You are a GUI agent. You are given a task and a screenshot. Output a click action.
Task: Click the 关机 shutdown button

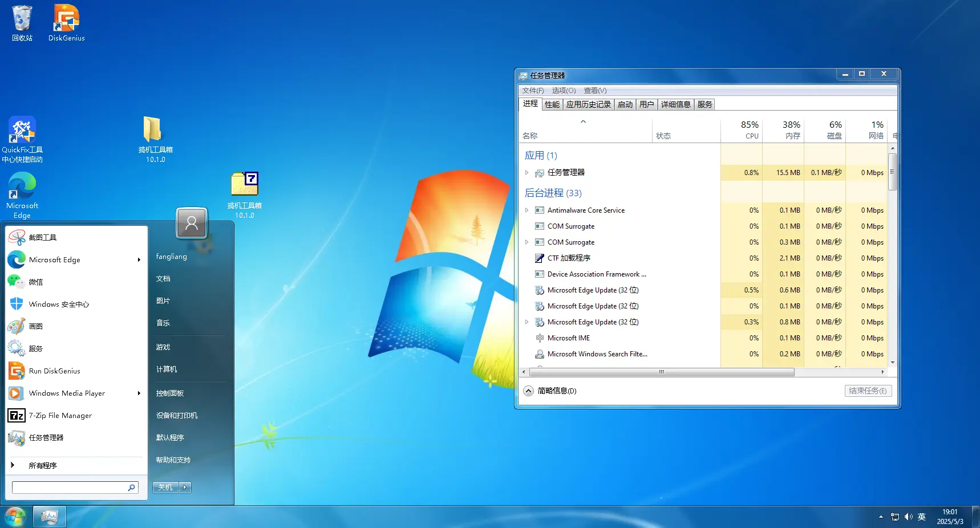pos(165,488)
